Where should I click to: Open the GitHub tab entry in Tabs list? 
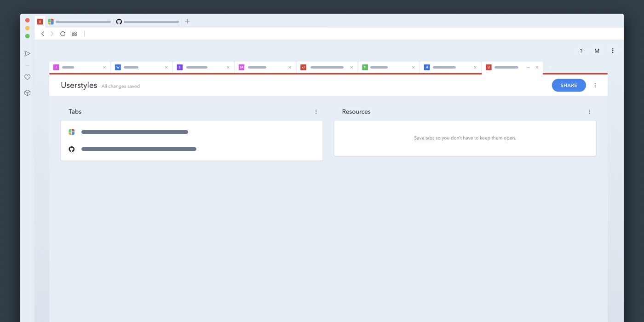pos(192,149)
